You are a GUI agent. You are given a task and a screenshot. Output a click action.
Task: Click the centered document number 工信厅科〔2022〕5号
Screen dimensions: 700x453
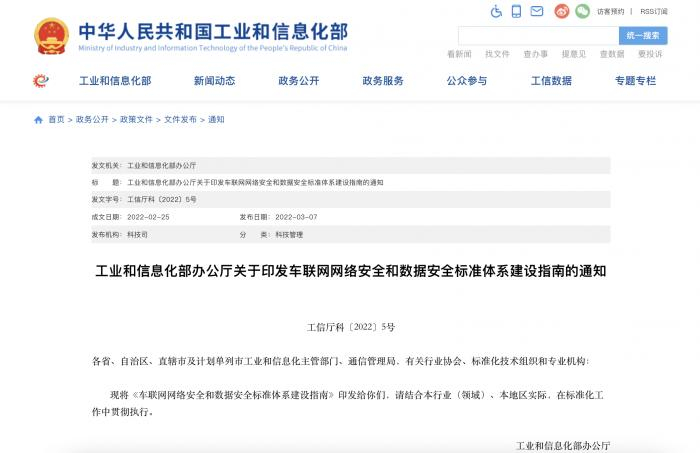click(351, 327)
